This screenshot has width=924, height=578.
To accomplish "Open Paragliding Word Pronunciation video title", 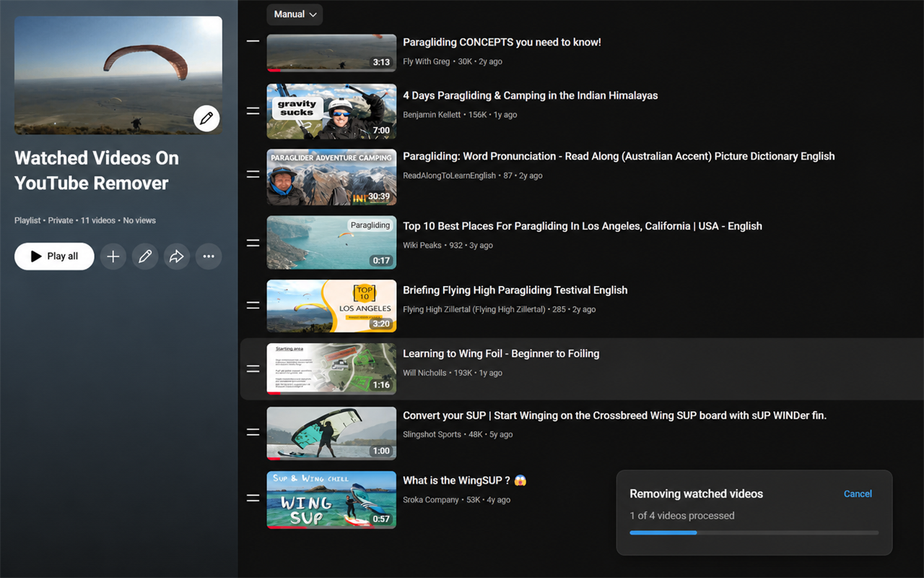I will (619, 156).
